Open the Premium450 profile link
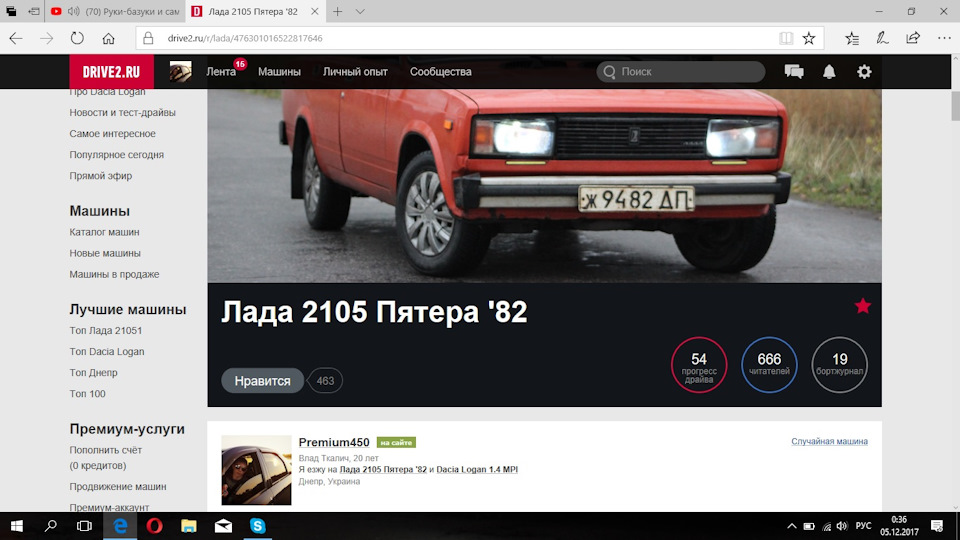This screenshot has height=540, width=960. (334, 442)
